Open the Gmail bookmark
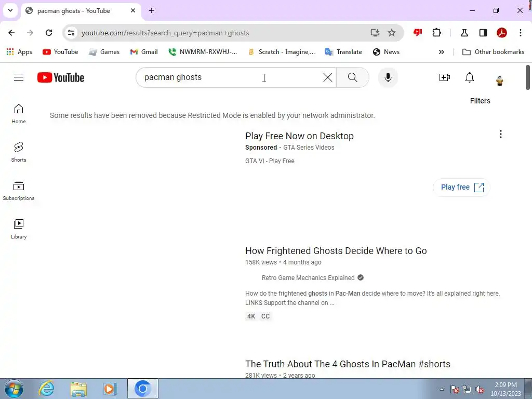The height and width of the screenshot is (399, 532). 144,52
